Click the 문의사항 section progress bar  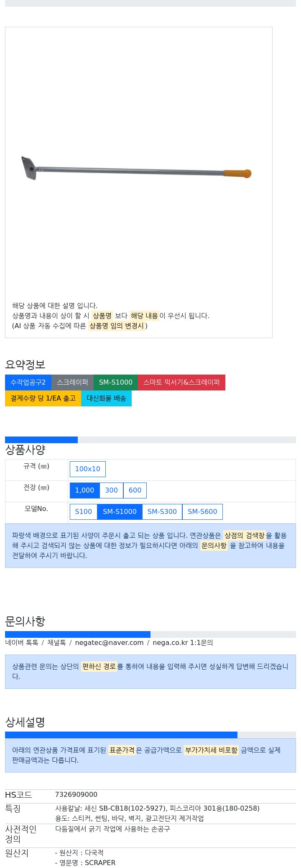[x=78, y=634]
